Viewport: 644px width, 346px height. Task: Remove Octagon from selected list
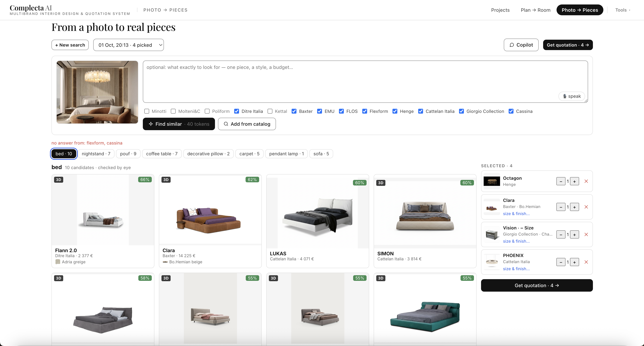[586, 181]
